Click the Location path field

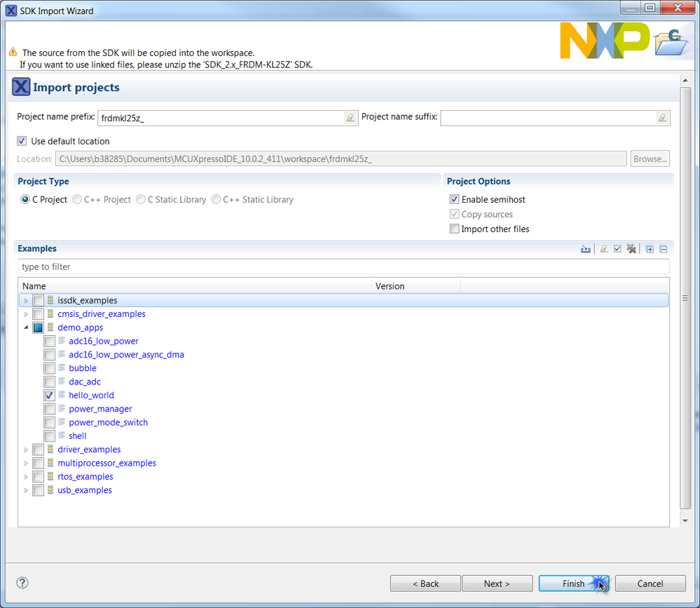(x=341, y=158)
